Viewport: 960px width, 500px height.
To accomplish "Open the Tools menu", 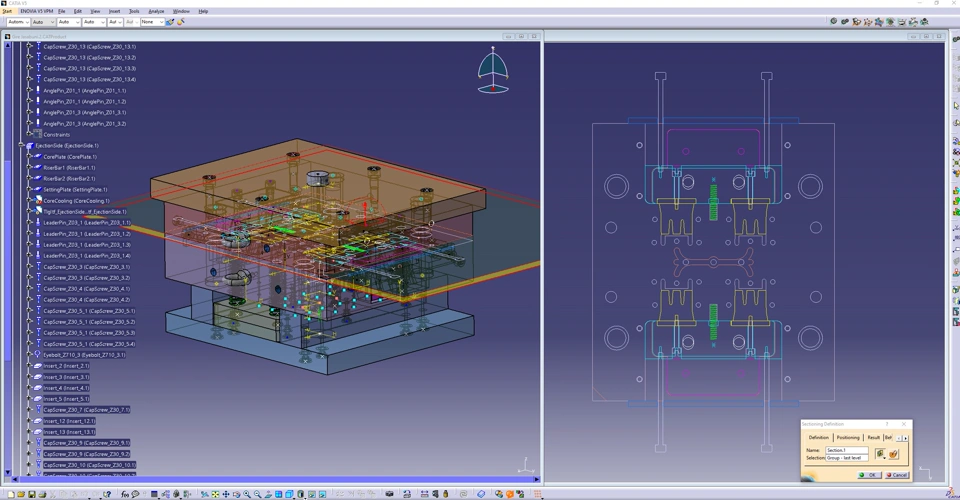I will (134, 11).
